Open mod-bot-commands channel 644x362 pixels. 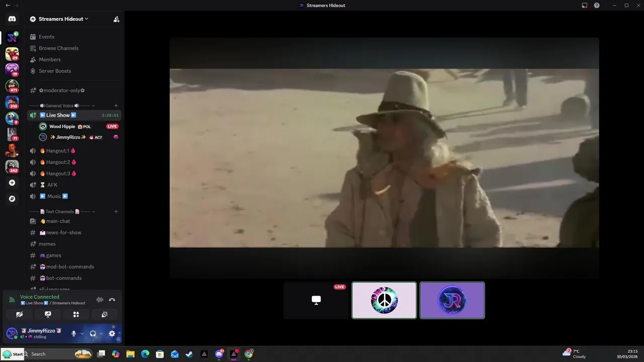74,266
